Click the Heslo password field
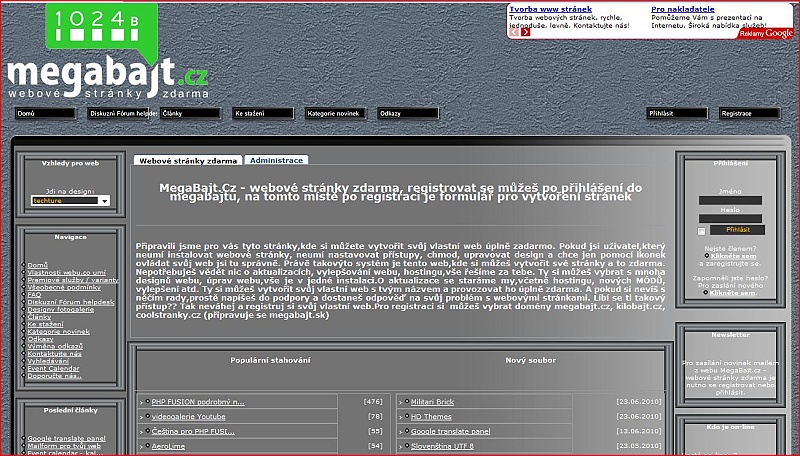The height and width of the screenshot is (456, 800). click(x=730, y=218)
